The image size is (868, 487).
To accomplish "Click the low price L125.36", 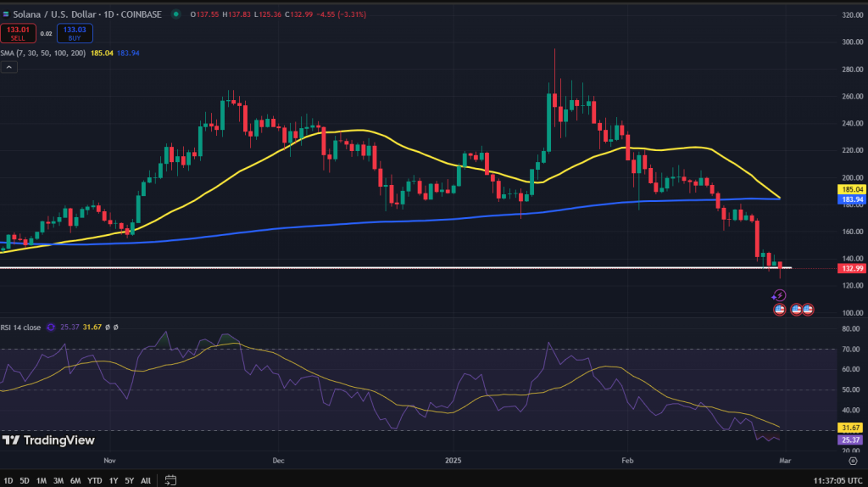I will (268, 14).
